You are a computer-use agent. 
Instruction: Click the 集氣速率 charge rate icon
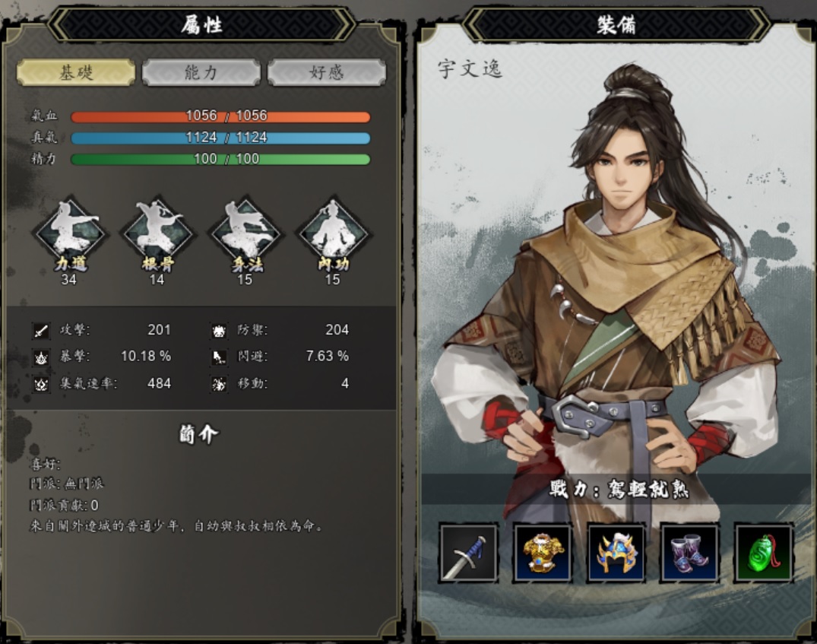tap(41, 384)
